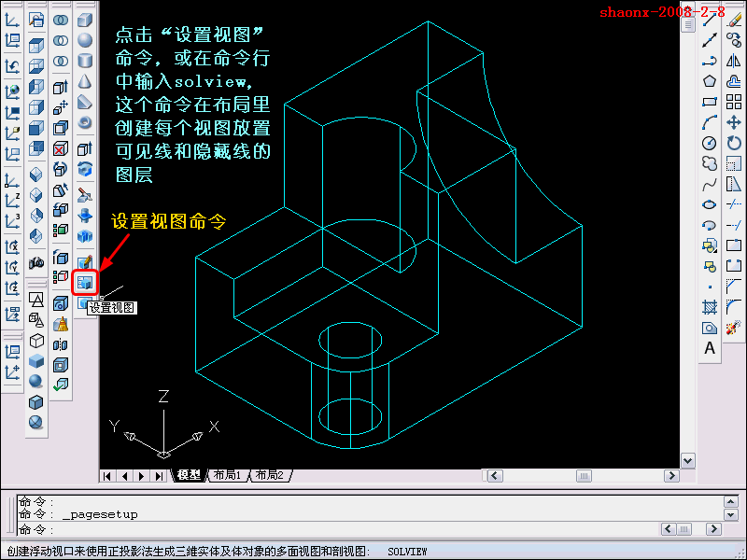Switch to the 布局2 tab

click(269, 475)
